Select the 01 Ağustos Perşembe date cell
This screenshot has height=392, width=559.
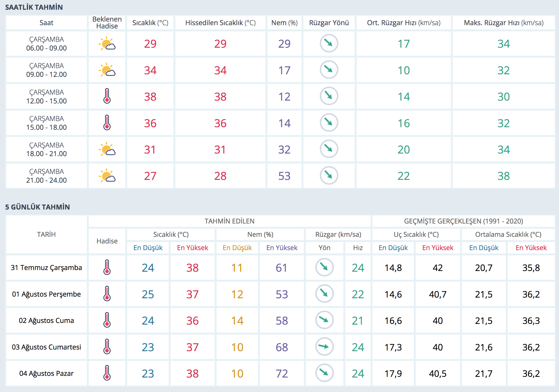tap(46, 294)
